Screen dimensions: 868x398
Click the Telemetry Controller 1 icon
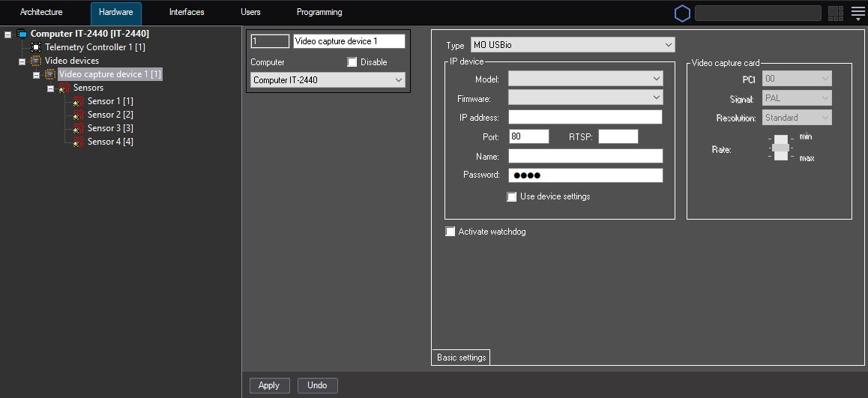[x=36, y=47]
